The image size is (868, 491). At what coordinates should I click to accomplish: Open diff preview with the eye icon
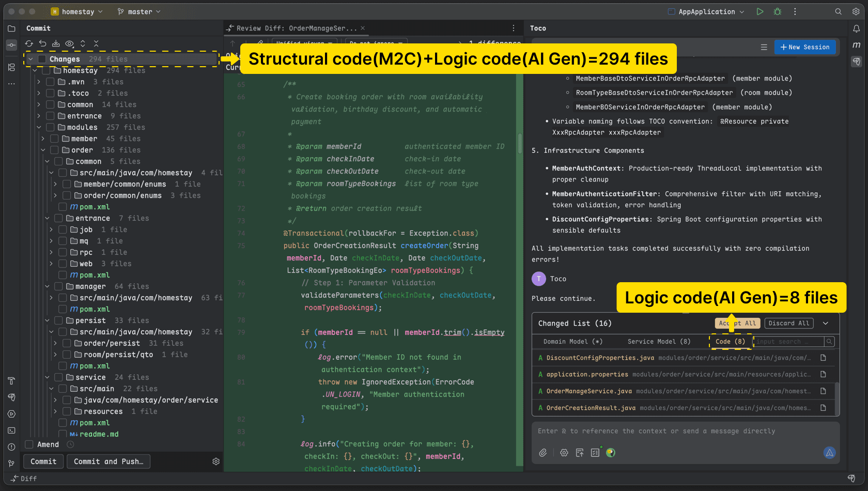click(x=69, y=43)
